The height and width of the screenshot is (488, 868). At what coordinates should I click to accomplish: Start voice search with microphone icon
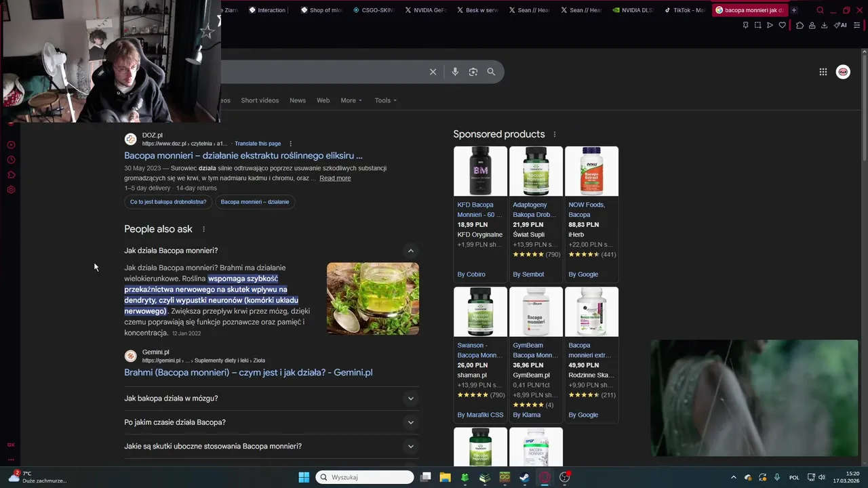[455, 72]
